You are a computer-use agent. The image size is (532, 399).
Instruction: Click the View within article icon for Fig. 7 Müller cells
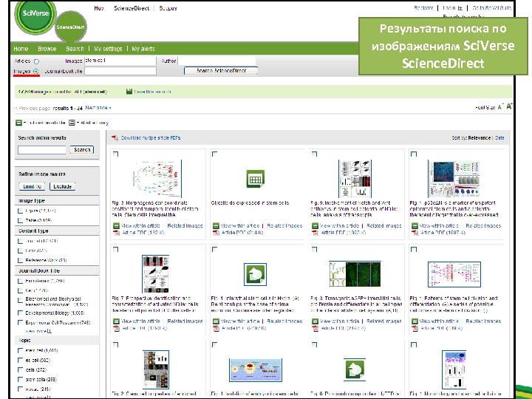coord(117,321)
